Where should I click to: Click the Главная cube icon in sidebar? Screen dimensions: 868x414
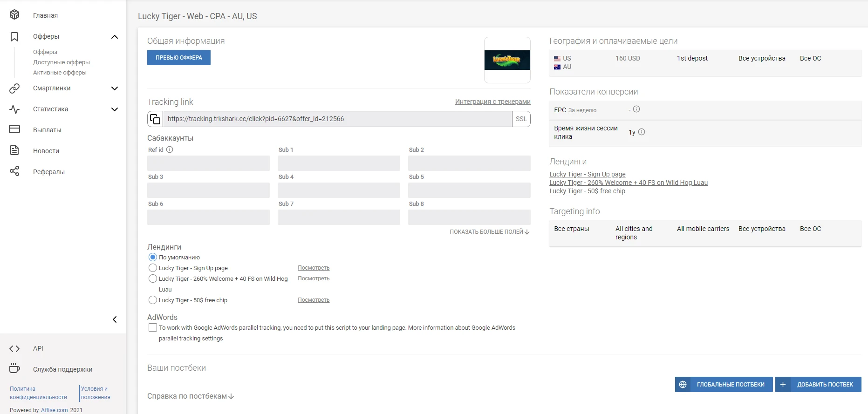coord(14,15)
